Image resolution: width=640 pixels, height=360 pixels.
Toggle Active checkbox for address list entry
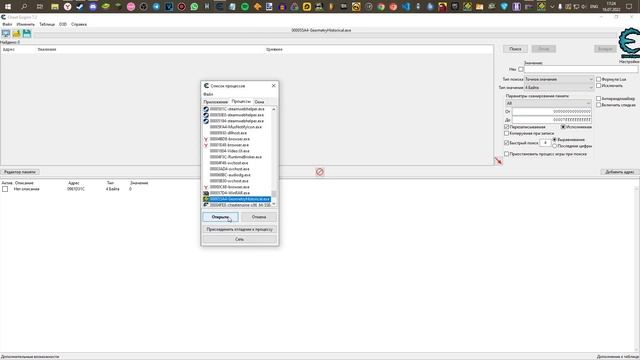tap(5, 189)
